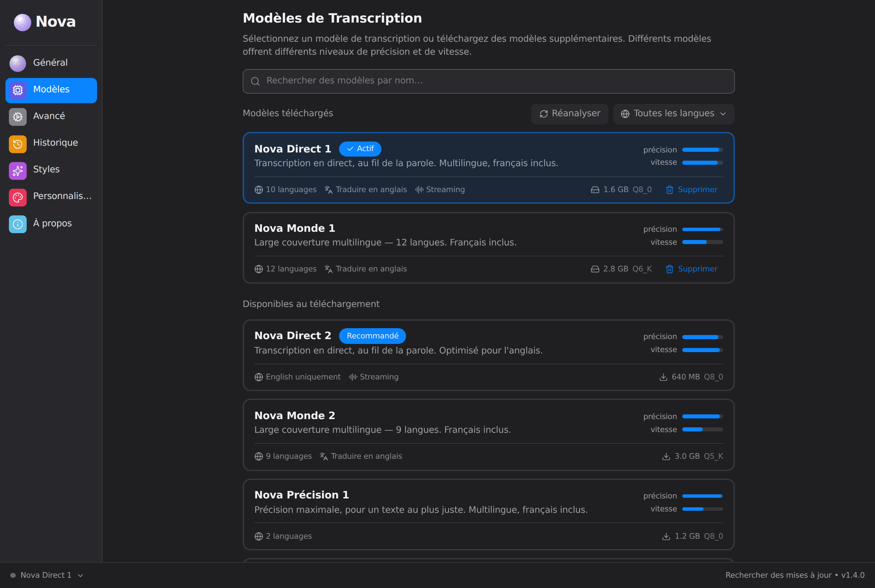Click Supprimer for Nova Monde 1
Screen dimensions: 875x588
pyautogui.click(x=691, y=269)
